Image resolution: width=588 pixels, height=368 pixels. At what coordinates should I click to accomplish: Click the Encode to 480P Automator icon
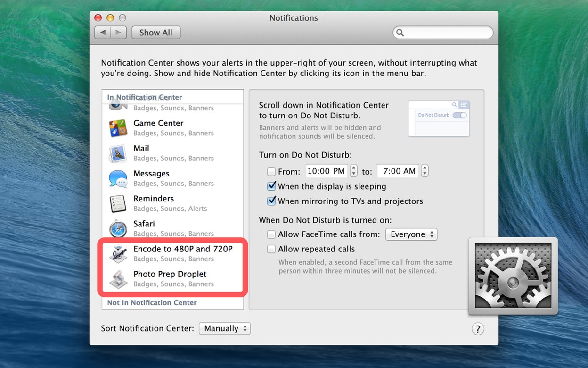coord(118,254)
